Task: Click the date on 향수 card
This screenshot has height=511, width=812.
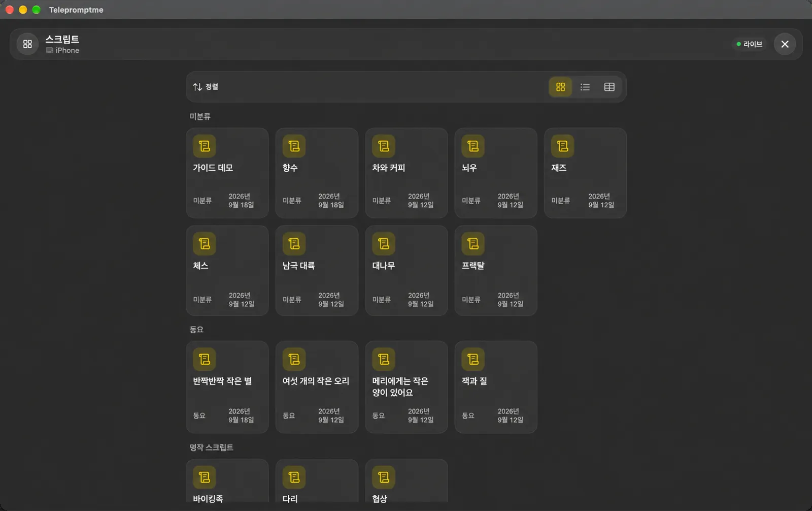Action: tap(331, 201)
